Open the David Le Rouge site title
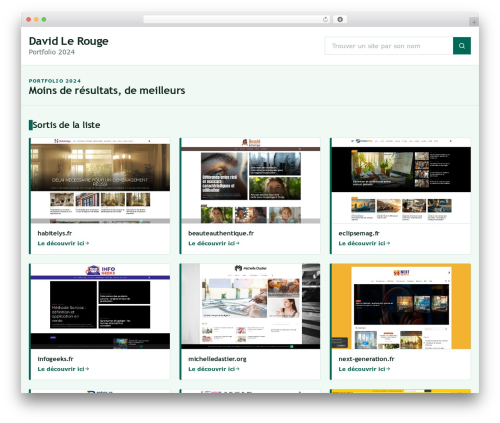Image resolution: width=500 pixels, height=423 pixels. [x=68, y=41]
